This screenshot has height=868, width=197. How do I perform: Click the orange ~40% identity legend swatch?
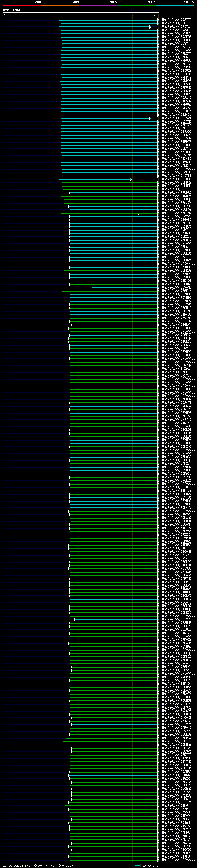(60, 6)
